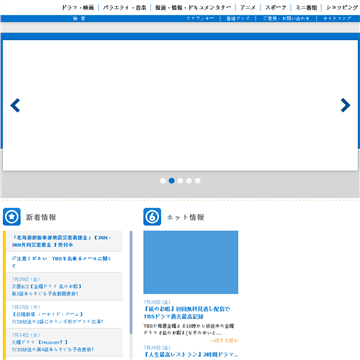Click the 新着情報 list scrollbar
360x360 pixels.
[131, 283]
